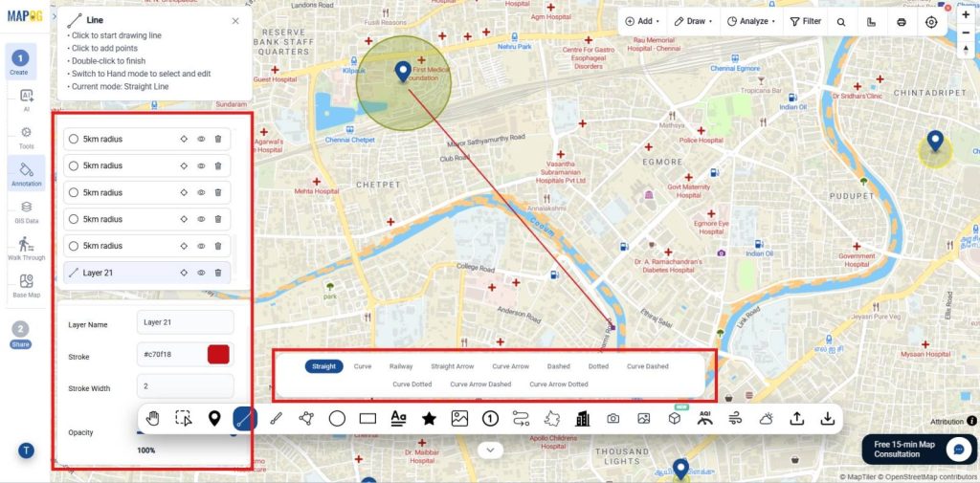The height and width of the screenshot is (483, 980).
Task: Open the Draw dropdown menu
Action: (693, 21)
